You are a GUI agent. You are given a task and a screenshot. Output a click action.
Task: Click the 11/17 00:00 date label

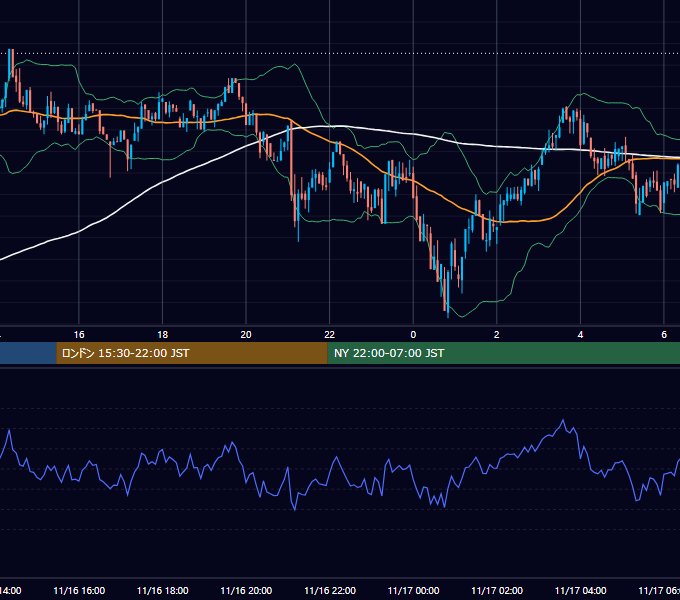coord(413,591)
